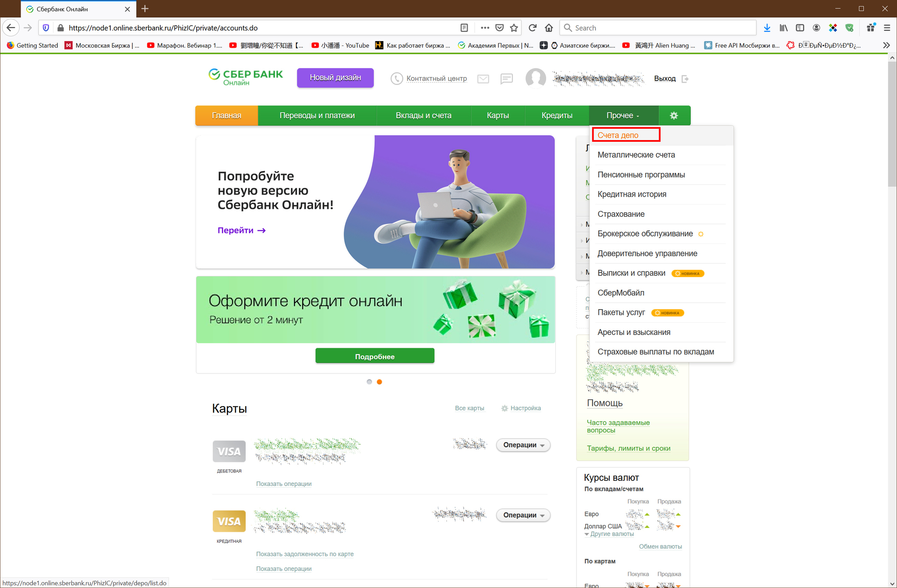Open the chat message bubble icon
897x588 pixels.
506,79
